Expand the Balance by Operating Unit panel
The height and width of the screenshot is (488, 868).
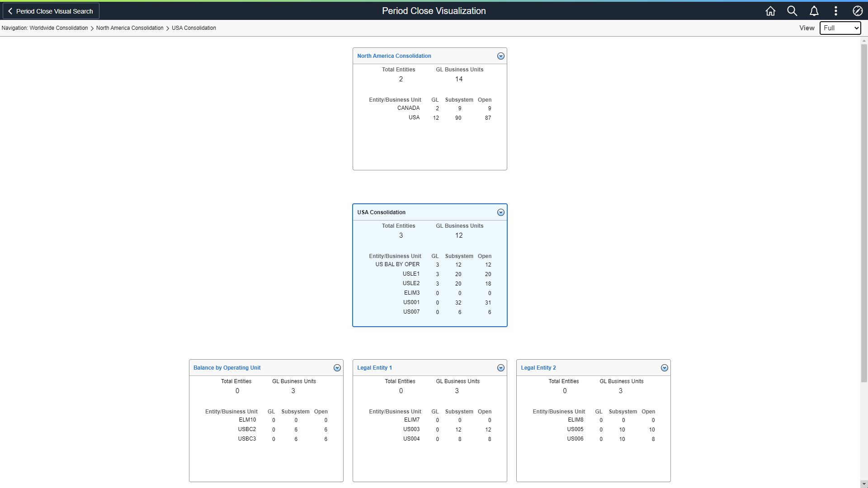click(336, 368)
